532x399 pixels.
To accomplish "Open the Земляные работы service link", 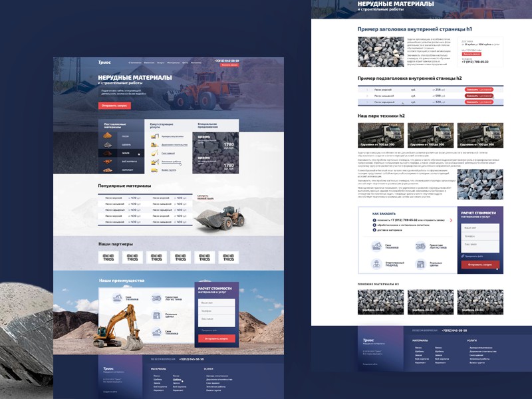I will pyautogui.click(x=171, y=162).
